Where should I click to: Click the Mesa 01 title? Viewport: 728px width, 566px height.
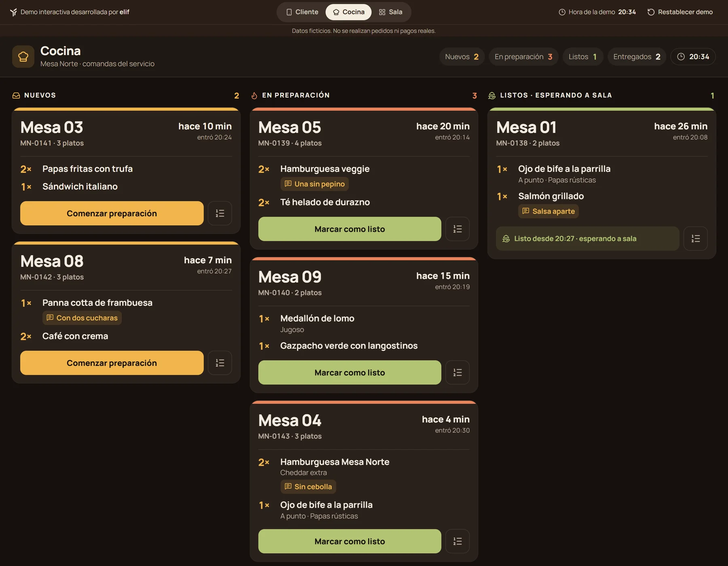pos(526,127)
